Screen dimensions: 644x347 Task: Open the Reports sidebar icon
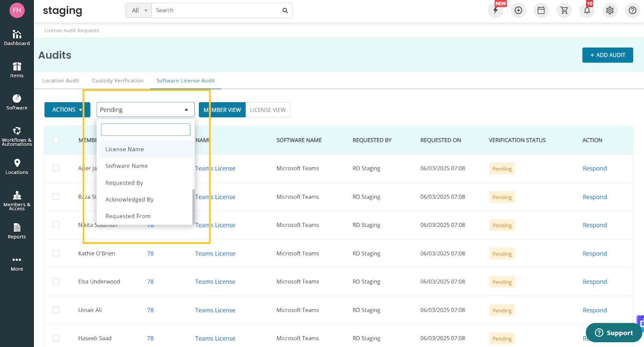click(17, 231)
